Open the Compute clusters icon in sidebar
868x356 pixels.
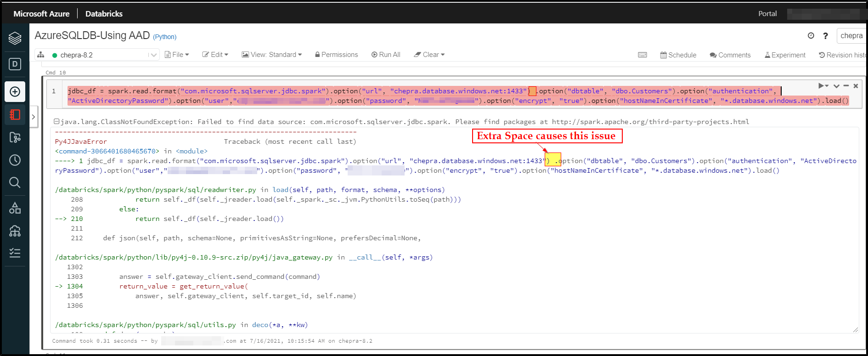click(x=15, y=231)
